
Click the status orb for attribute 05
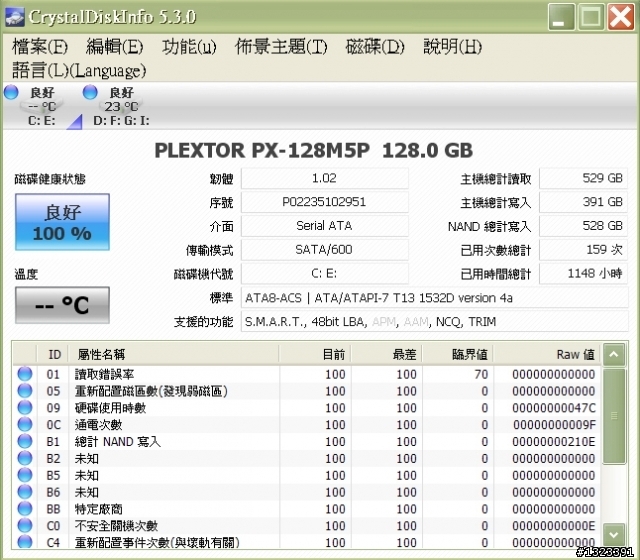(x=25, y=391)
